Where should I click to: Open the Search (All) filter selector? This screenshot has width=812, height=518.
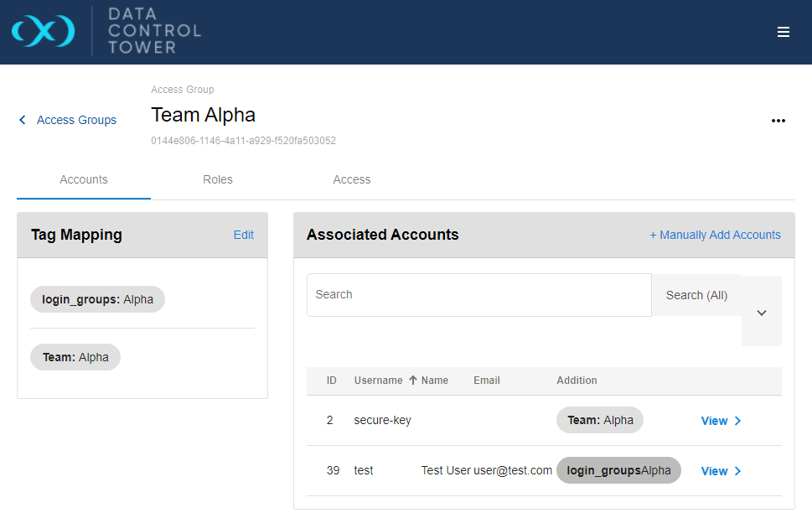tap(696, 295)
